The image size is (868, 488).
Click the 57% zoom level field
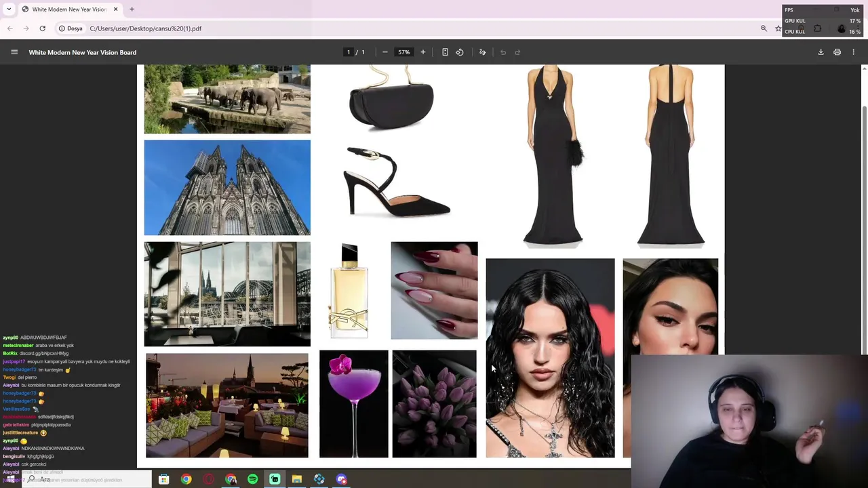[404, 52]
